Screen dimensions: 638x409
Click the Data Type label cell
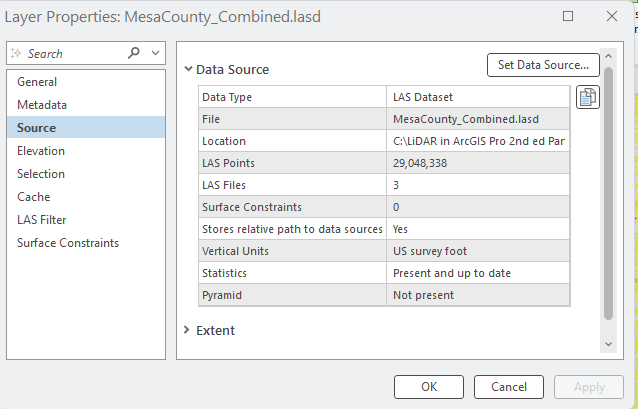pos(293,97)
